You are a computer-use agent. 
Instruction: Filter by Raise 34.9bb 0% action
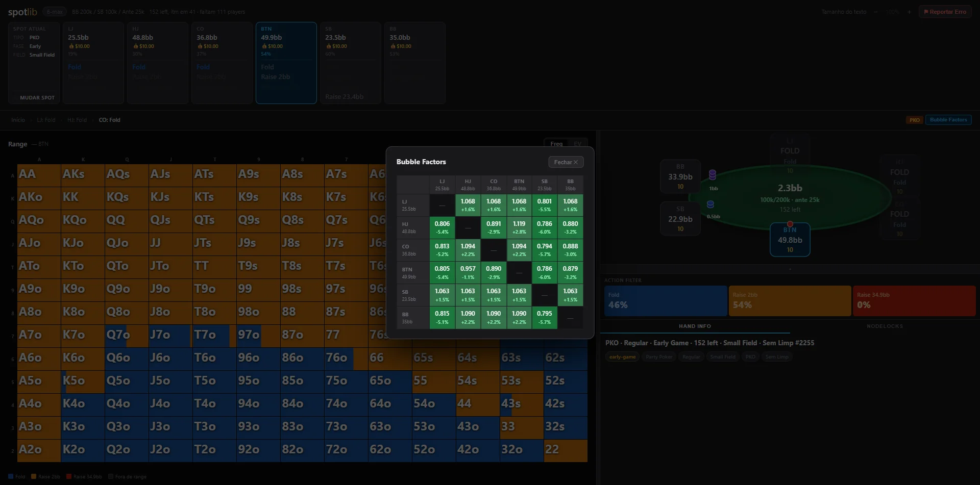914,301
